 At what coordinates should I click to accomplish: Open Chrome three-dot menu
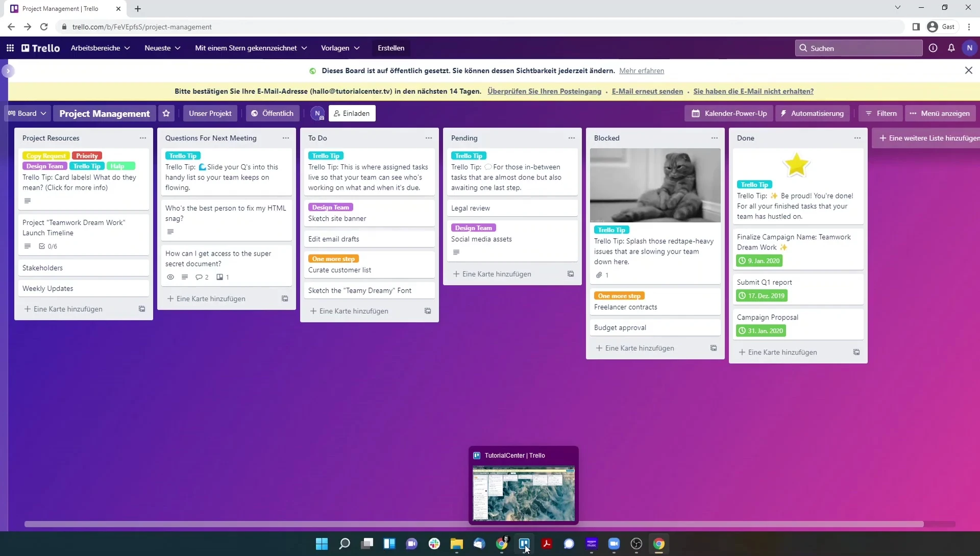[969, 27]
